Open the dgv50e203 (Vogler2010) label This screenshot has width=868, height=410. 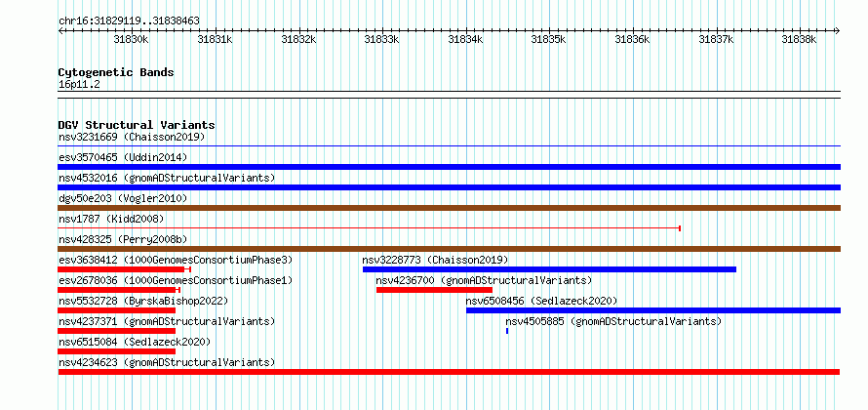click(x=123, y=198)
